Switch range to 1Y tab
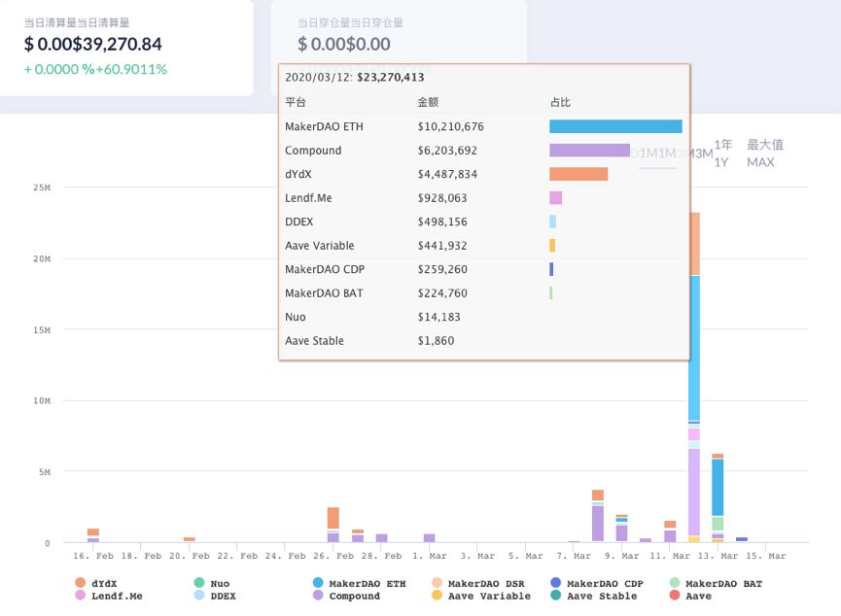Screen dimensions: 841x616 pyautogui.click(x=722, y=153)
